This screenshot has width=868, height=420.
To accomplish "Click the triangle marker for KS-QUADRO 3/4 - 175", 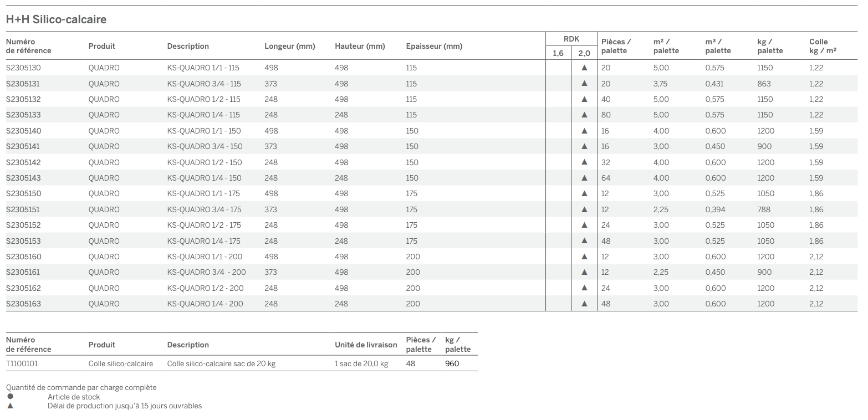I will tap(584, 209).
